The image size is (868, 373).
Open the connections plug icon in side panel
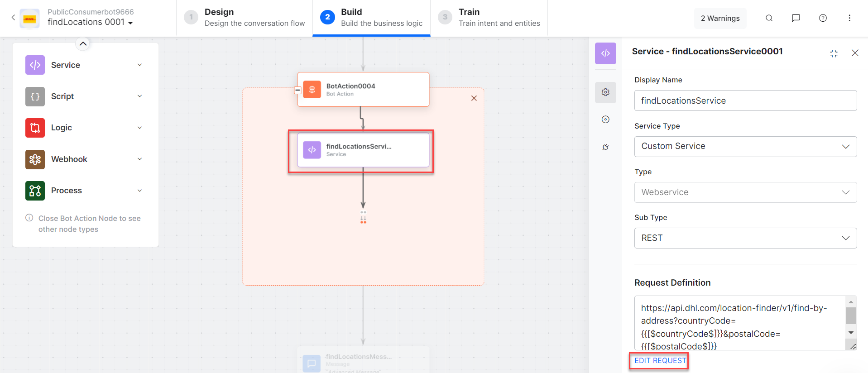coord(605,147)
